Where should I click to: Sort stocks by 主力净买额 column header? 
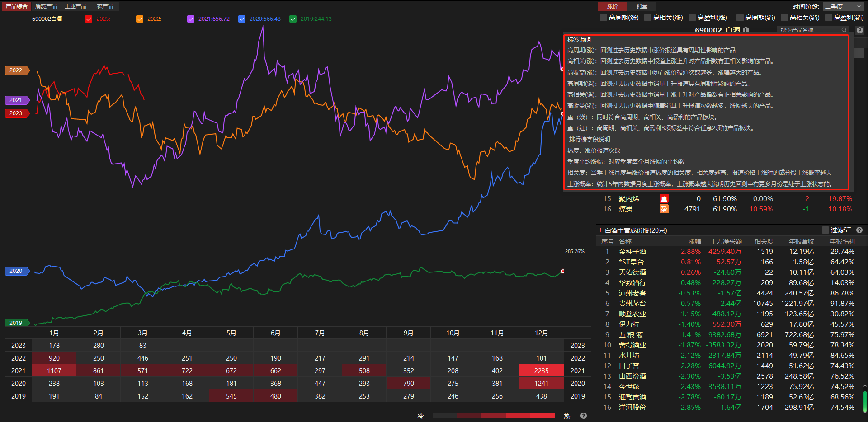(726, 241)
